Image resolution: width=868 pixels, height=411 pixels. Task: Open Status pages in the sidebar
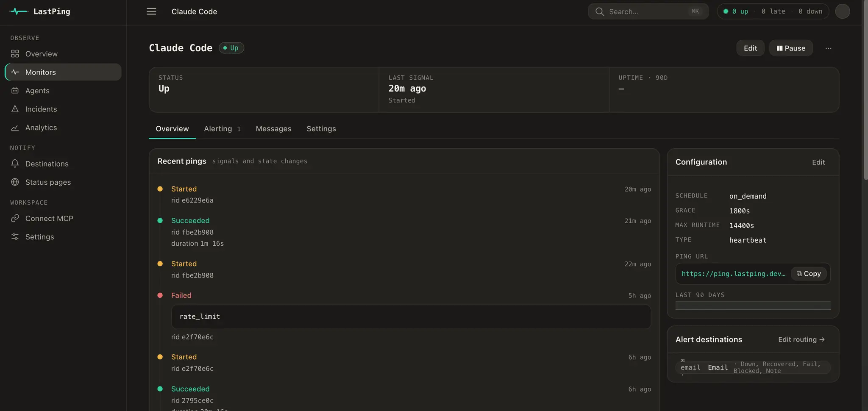pyautogui.click(x=63, y=182)
